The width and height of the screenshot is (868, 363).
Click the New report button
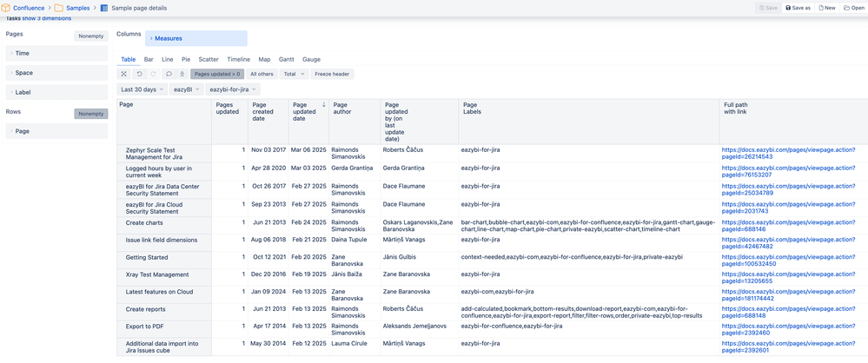827,9
